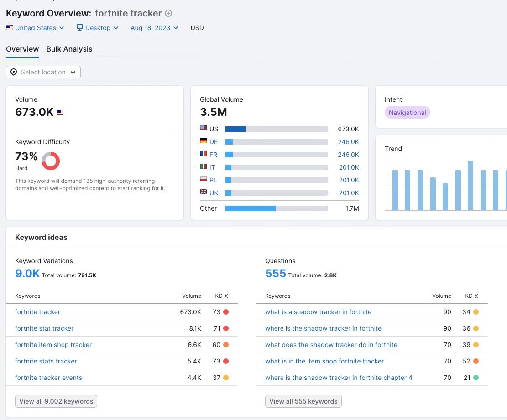Click the Keyword Difficulty donut chart
Screen dimensions: 507x420
pos(51,161)
